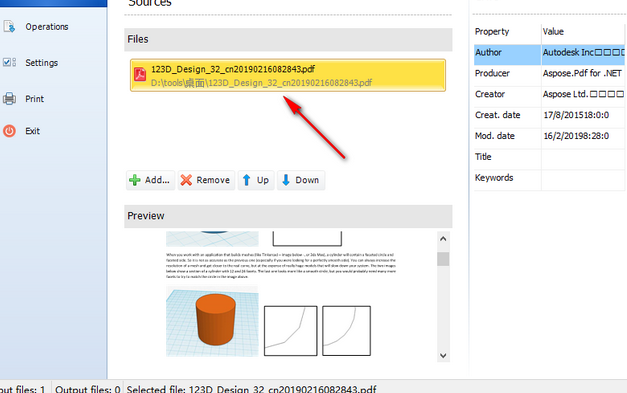
Task: Click the red X Remove icon
Action: click(186, 180)
